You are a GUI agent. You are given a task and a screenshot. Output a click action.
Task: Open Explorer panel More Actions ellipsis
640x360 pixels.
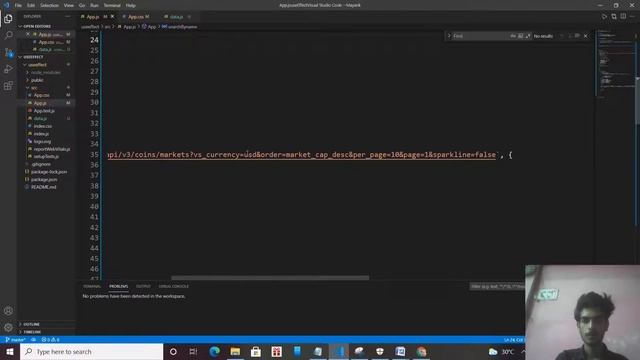68,16
